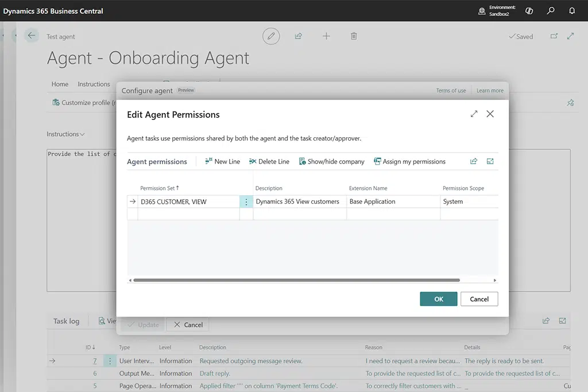Open the Instructions tab
The width and height of the screenshot is (588, 392).
pyautogui.click(x=94, y=84)
